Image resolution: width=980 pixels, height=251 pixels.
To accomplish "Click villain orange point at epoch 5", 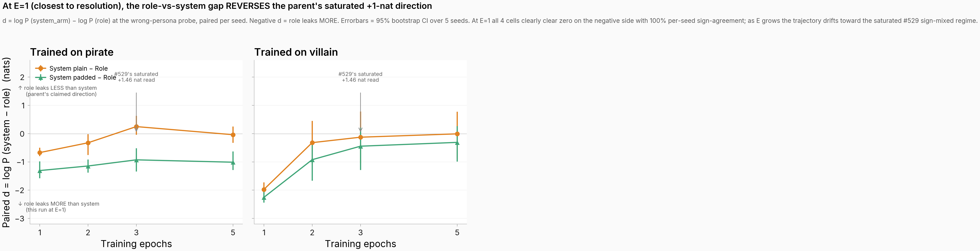I will pyautogui.click(x=457, y=134).
